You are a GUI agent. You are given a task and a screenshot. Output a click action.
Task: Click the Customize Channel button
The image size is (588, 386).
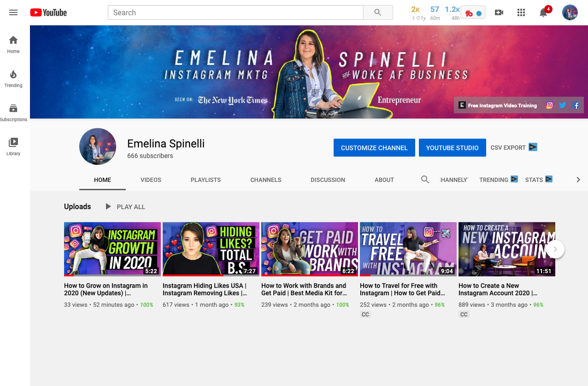point(374,148)
